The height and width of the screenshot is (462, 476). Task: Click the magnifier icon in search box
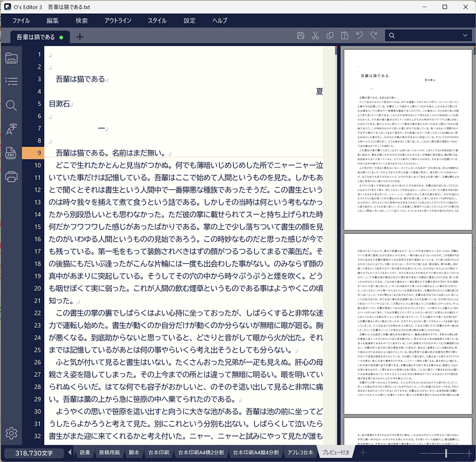click(392, 36)
